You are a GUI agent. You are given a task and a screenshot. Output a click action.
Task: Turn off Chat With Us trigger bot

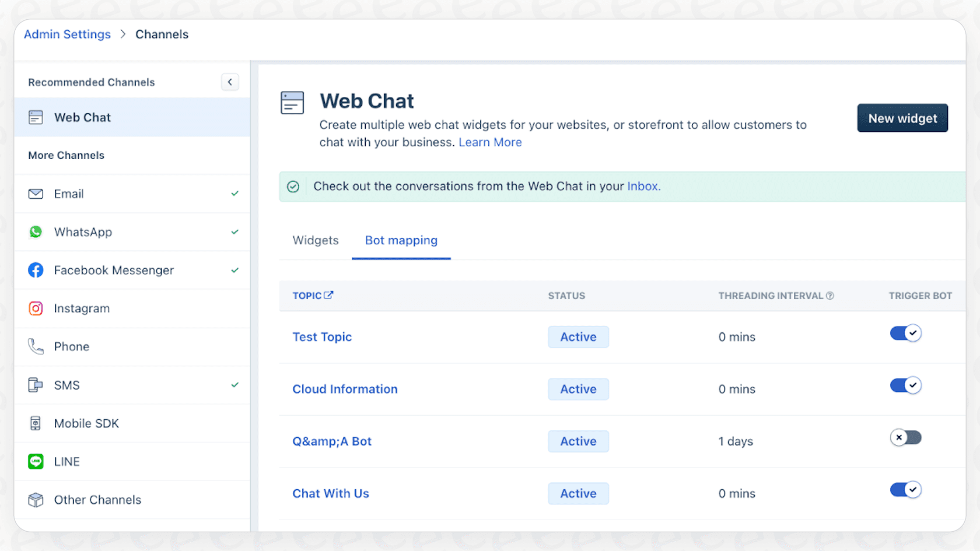click(905, 490)
